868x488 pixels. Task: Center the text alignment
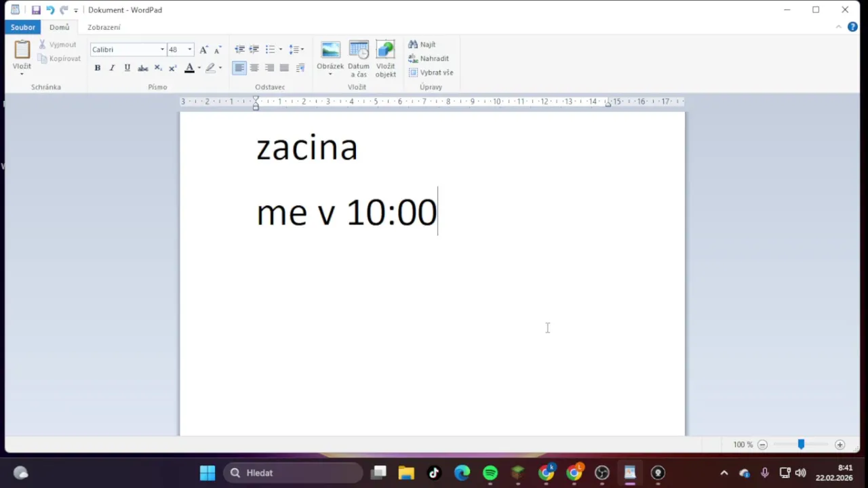[254, 68]
